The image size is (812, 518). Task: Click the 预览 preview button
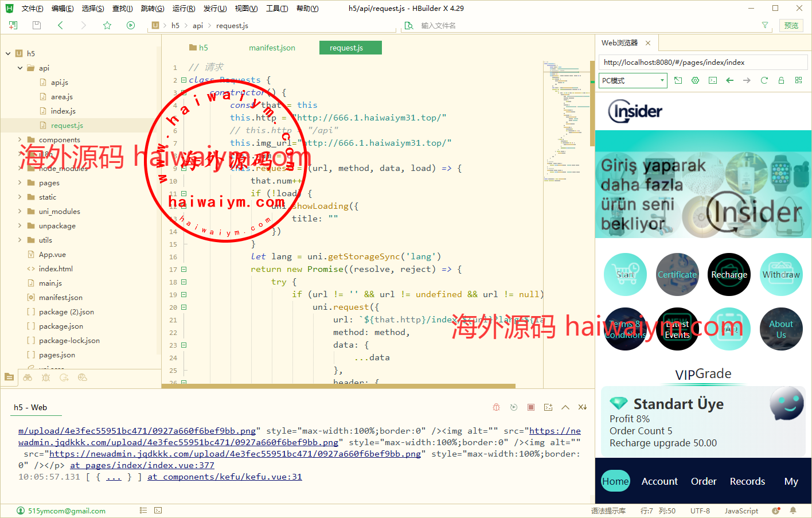(791, 25)
